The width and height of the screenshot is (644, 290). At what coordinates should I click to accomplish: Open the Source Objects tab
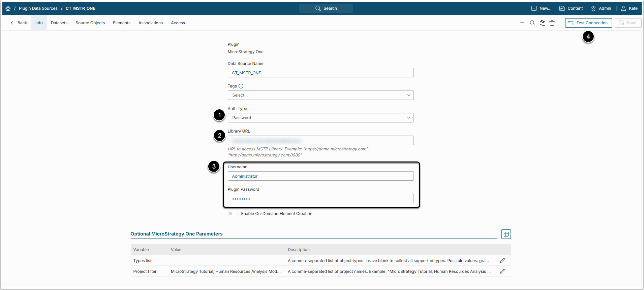[90, 23]
